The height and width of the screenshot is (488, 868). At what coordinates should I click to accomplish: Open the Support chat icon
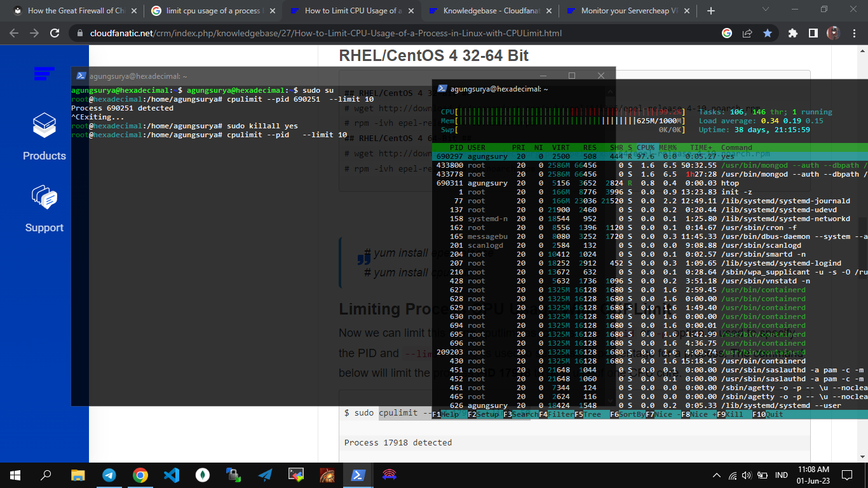tap(44, 198)
